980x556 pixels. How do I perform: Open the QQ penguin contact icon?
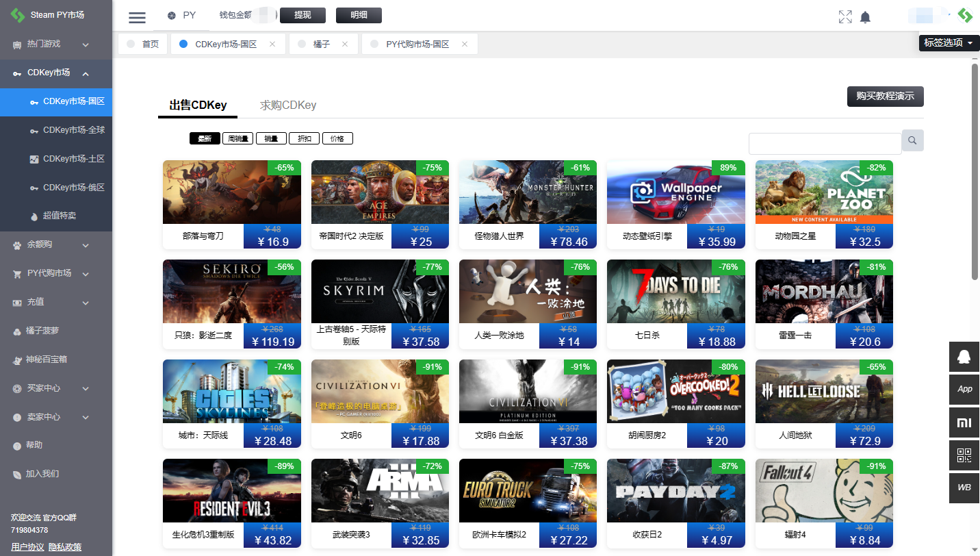964,357
